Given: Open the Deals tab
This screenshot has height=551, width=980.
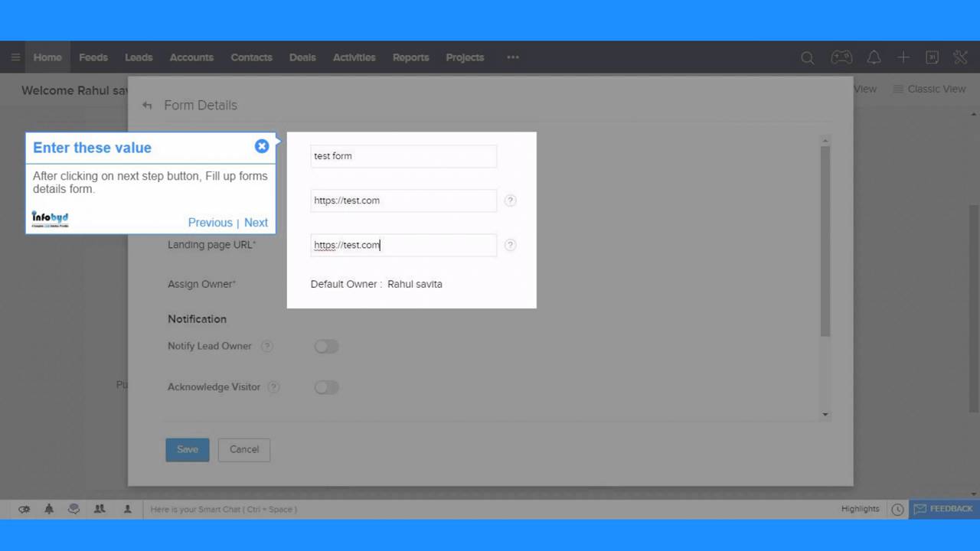Looking at the screenshot, I should tap(302, 57).
